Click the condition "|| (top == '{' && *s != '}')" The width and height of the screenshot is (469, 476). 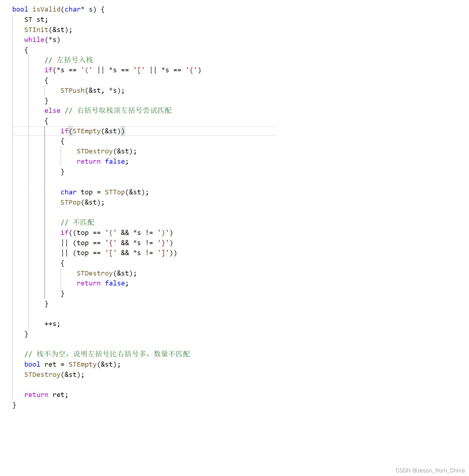[117, 243]
